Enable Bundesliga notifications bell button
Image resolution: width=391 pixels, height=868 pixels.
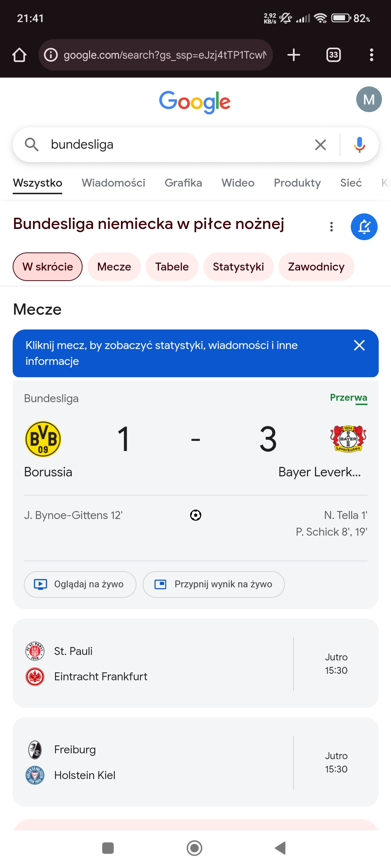pyautogui.click(x=364, y=227)
